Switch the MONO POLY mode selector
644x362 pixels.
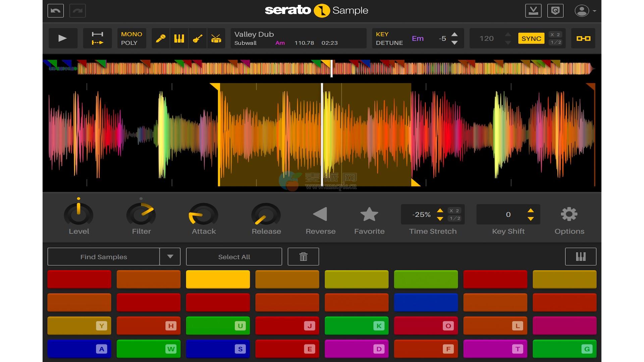131,39
